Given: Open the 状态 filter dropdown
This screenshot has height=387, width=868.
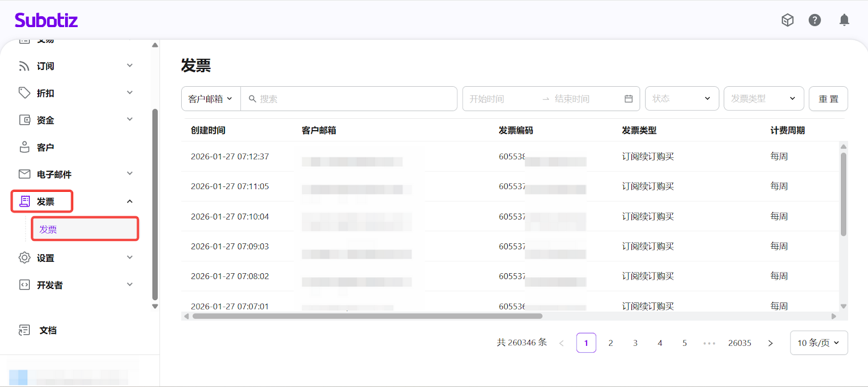Looking at the screenshot, I should click(681, 99).
